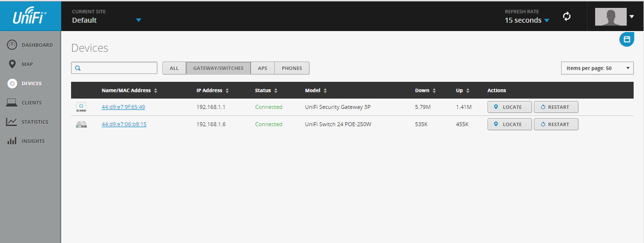644x243 pixels.
Task: Click the Security Gateway device icon
Action: coord(81,107)
